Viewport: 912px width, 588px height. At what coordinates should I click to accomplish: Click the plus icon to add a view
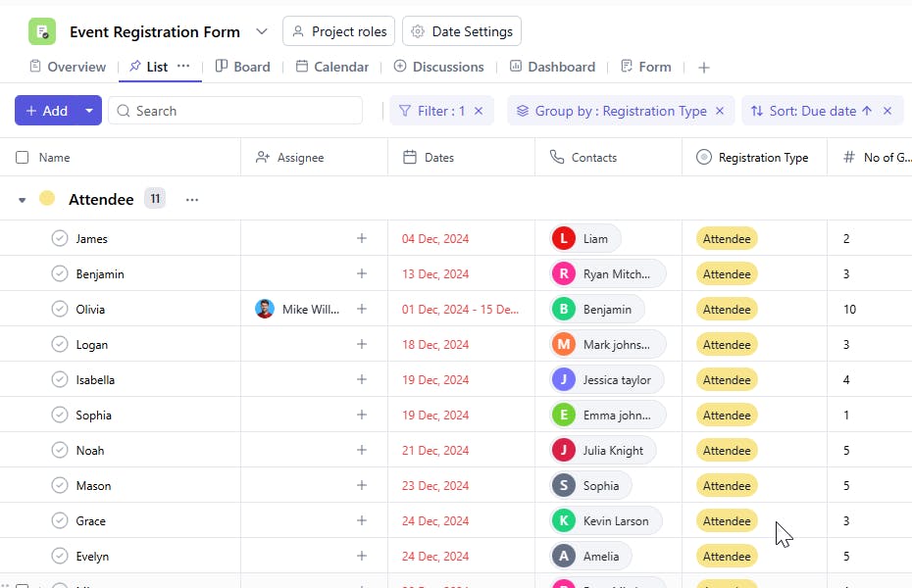(703, 68)
